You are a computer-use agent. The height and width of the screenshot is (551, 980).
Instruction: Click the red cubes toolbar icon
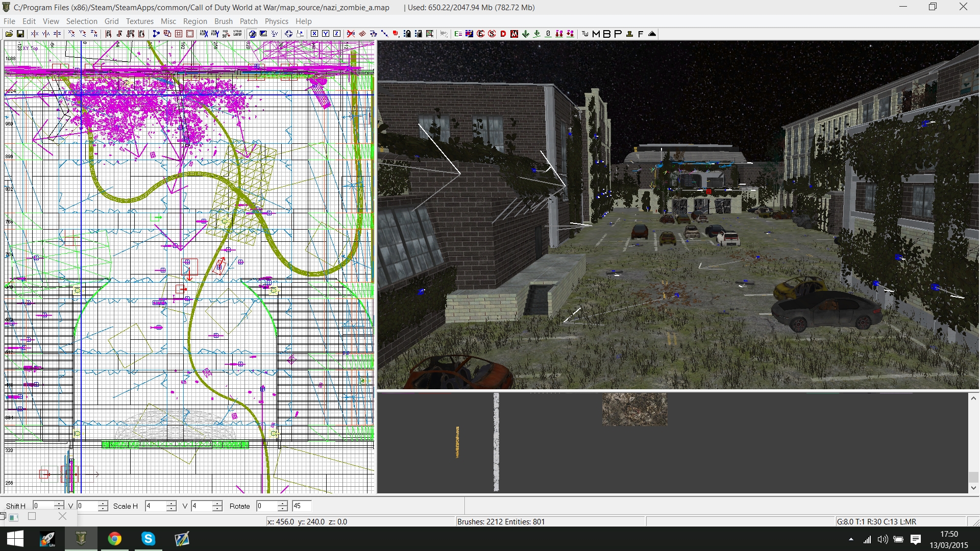tap(396, 34)
